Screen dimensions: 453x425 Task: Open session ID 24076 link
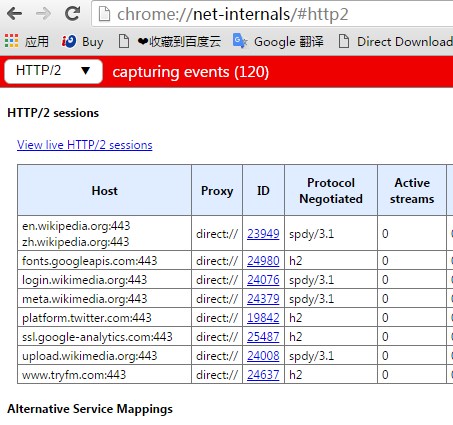[x=263, y=280]
